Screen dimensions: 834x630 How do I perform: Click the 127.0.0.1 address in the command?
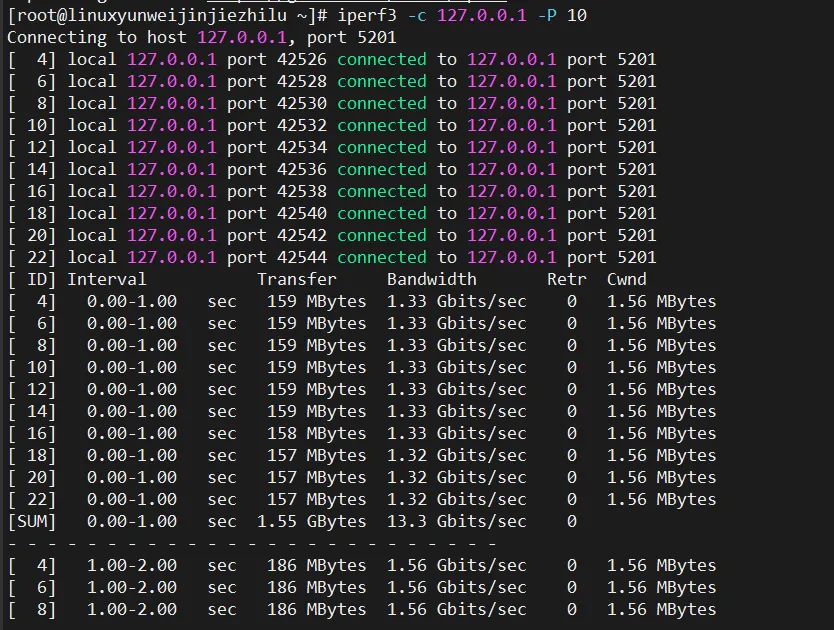coord(482,15)
